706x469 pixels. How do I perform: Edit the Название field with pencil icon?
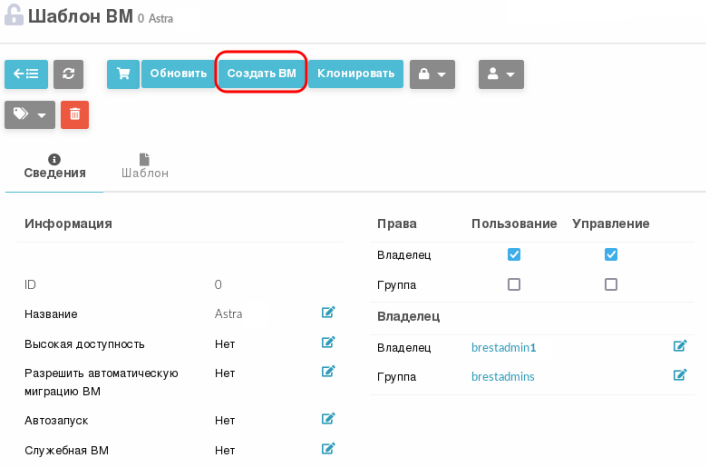[x=328, y=313]
